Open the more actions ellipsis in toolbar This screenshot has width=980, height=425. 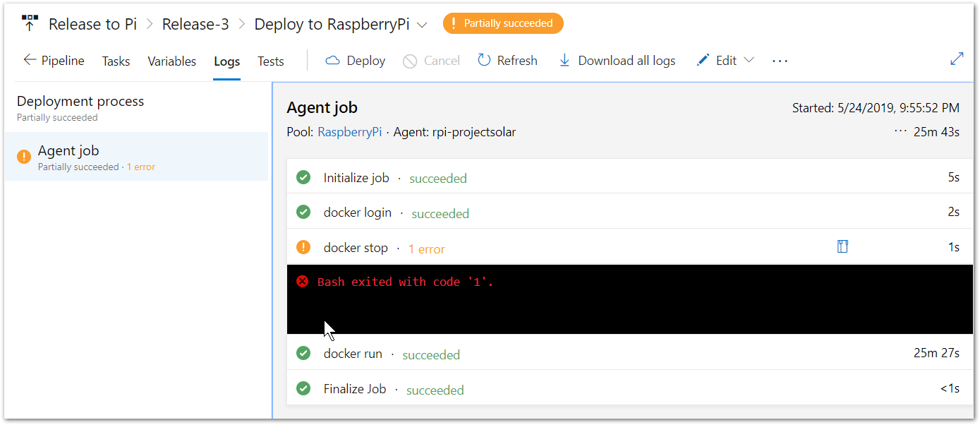click(x=780, y=61)
